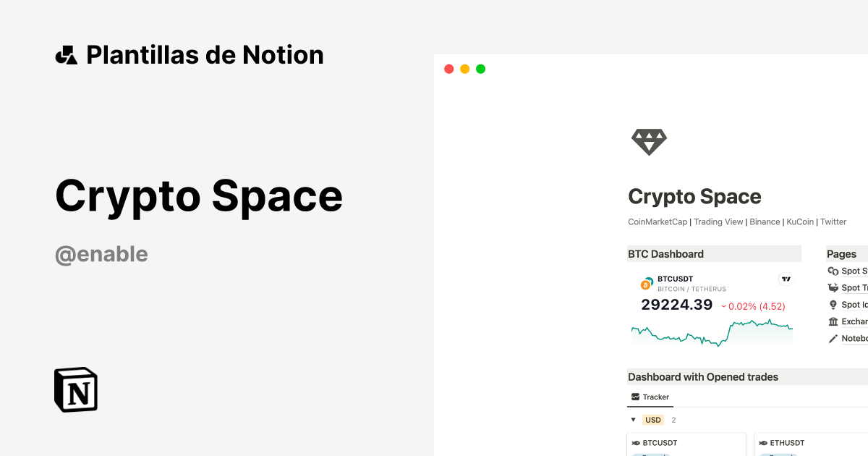
Task: Click the whale icon beside Spot Trades
Action: [832, 287]
